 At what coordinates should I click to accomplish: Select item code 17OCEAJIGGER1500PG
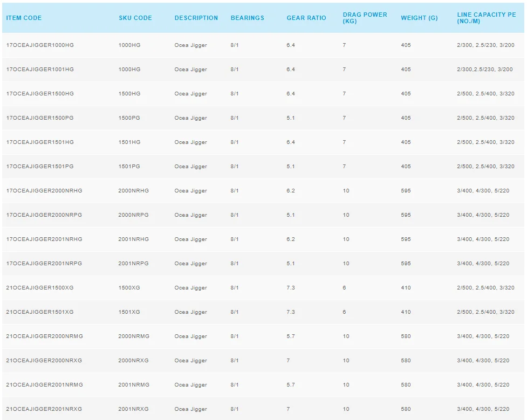[40, 118]
